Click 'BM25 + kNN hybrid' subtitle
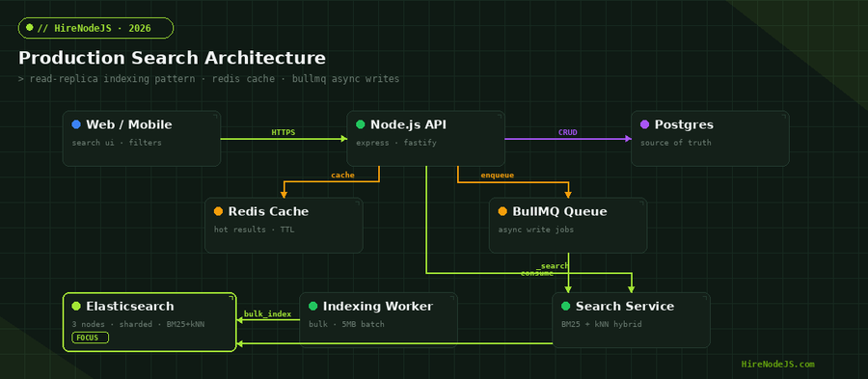Viewport: 868px width, 379px height. coord(602,324)
